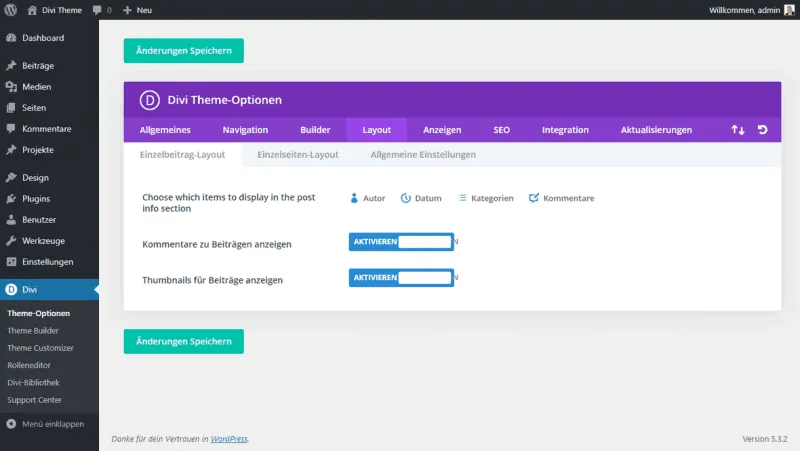This screenshot has width=800, height=451.
Task: Click the Version 5.3.2 footer text
Action: [764, 439]
